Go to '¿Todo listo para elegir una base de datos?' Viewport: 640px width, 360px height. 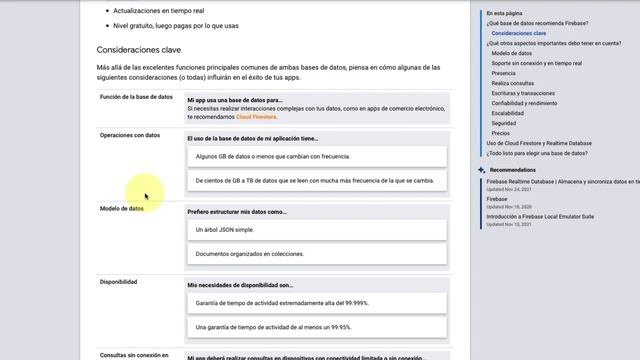537,153
